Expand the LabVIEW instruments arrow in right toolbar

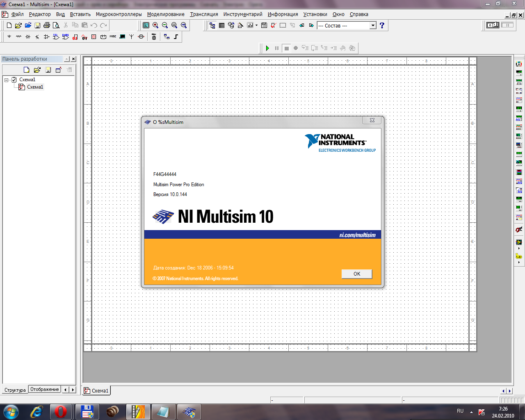click(x=519, y=249)
